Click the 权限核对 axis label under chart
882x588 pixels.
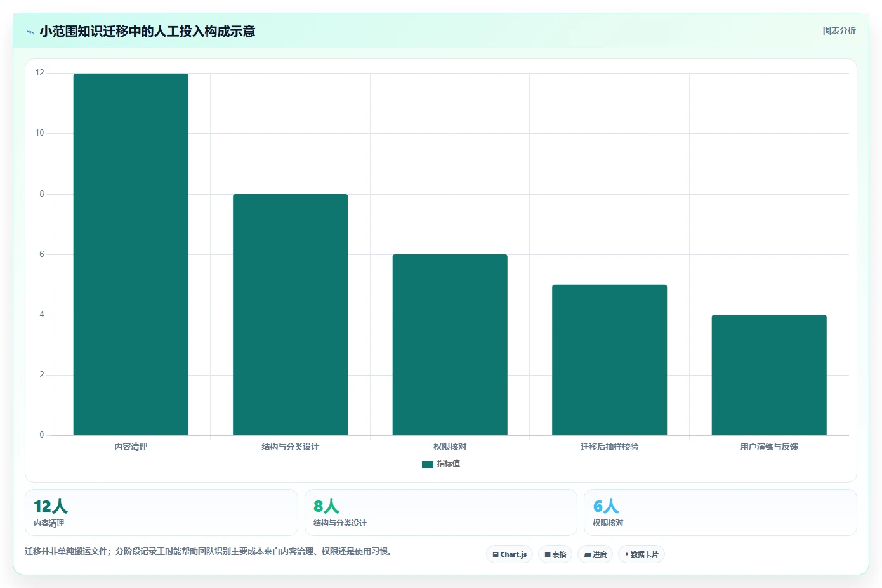(x=450, y=447)
